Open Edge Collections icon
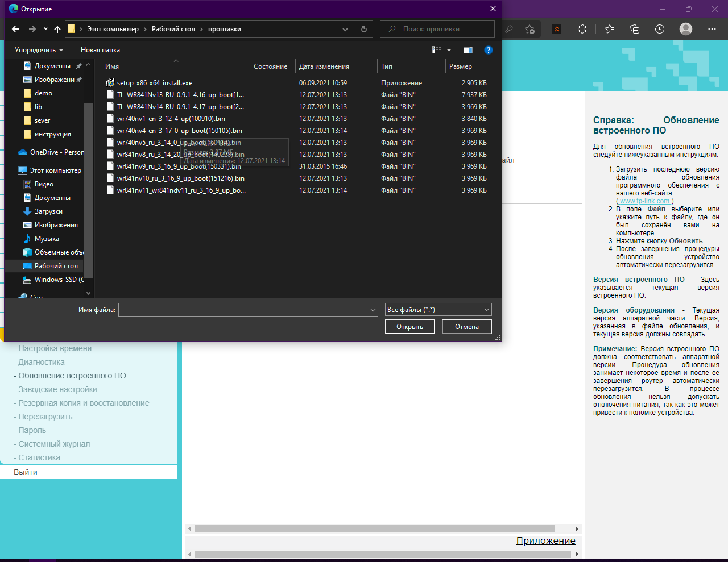The image size is (728, 562). pos(635,29)
